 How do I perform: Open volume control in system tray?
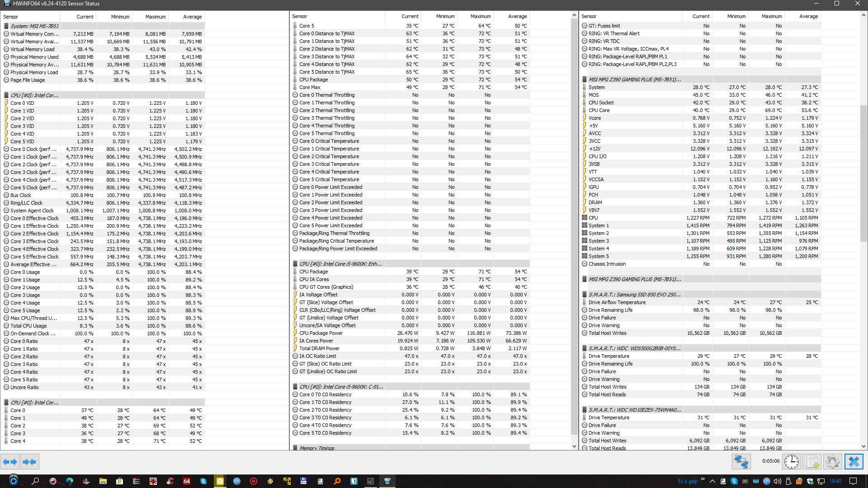click(777, 481)
